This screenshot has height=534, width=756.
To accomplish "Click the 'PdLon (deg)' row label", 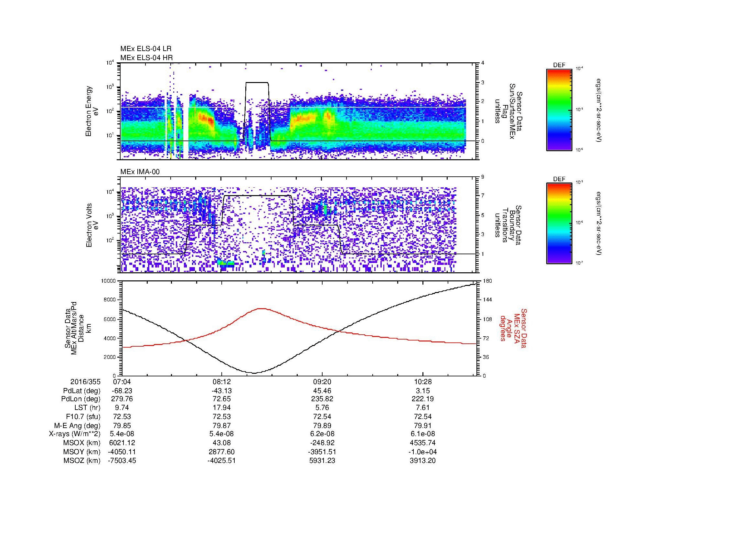I will [81, 399].
